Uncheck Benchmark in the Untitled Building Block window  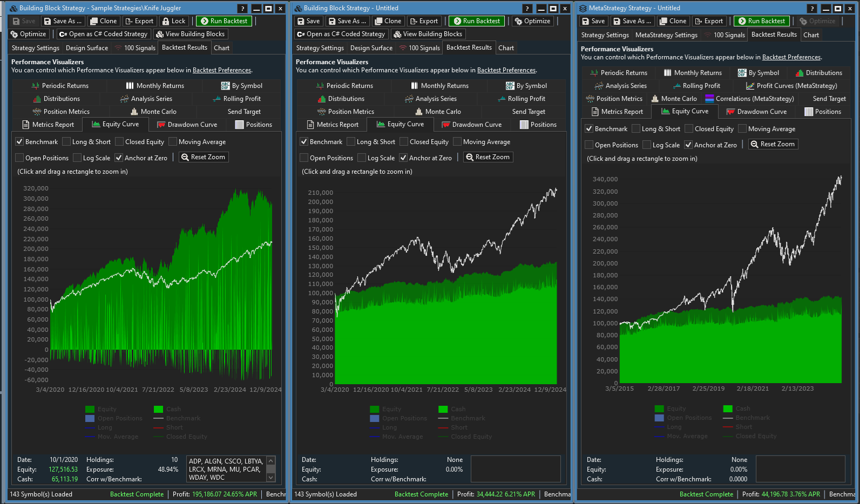(x=304, y=142)
